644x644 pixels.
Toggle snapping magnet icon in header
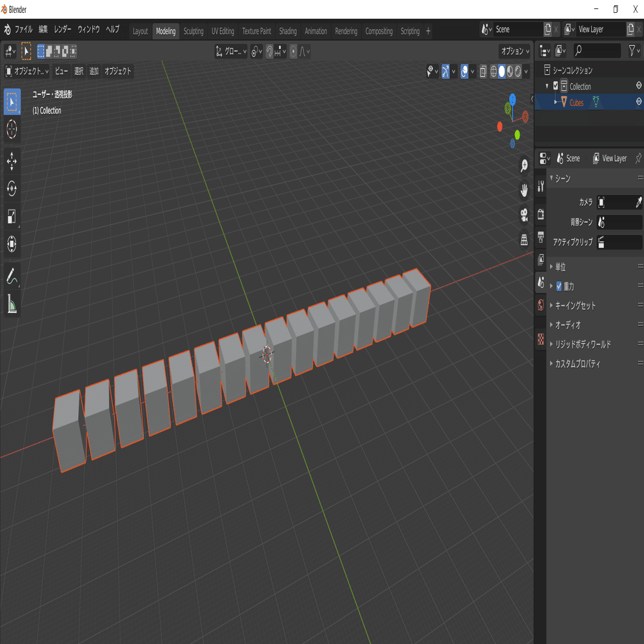[x=270, y=52]
